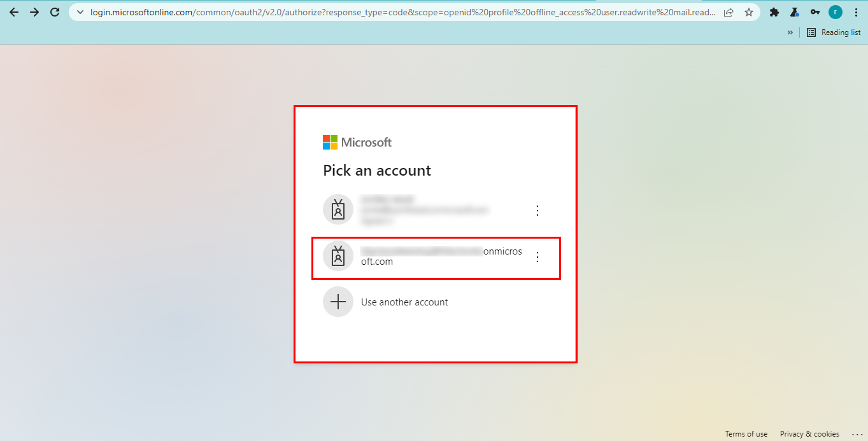Open the Chrome Labs flask icon
Screen dimensions: 868x441
pyautogui.click(x=795, y=12)
